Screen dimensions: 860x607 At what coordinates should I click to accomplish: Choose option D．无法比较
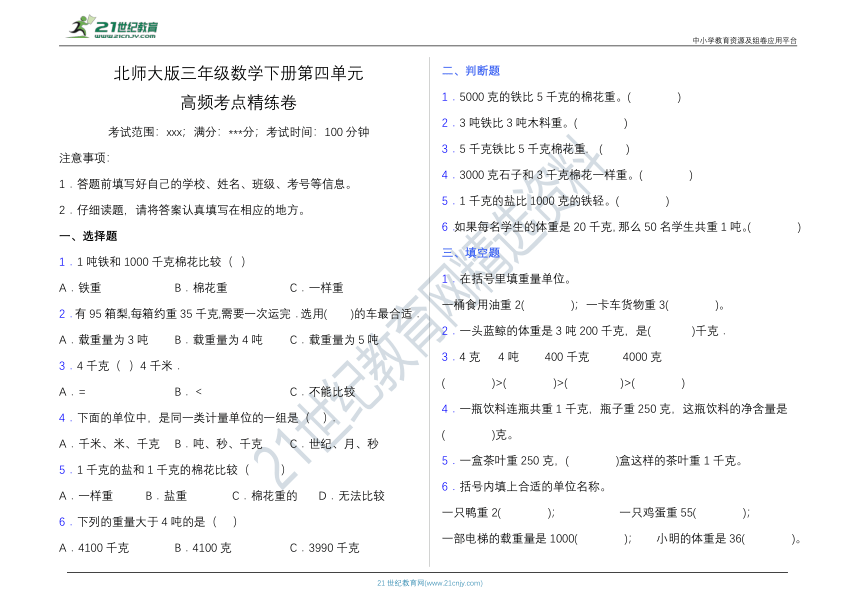pos(352,496)
